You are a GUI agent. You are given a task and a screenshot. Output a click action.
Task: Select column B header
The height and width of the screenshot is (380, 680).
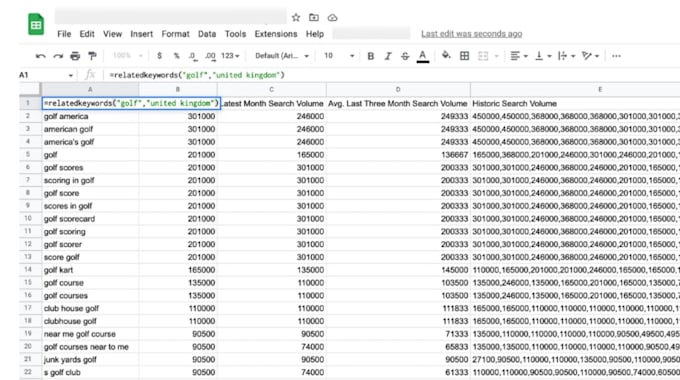[x=178, y=89]
